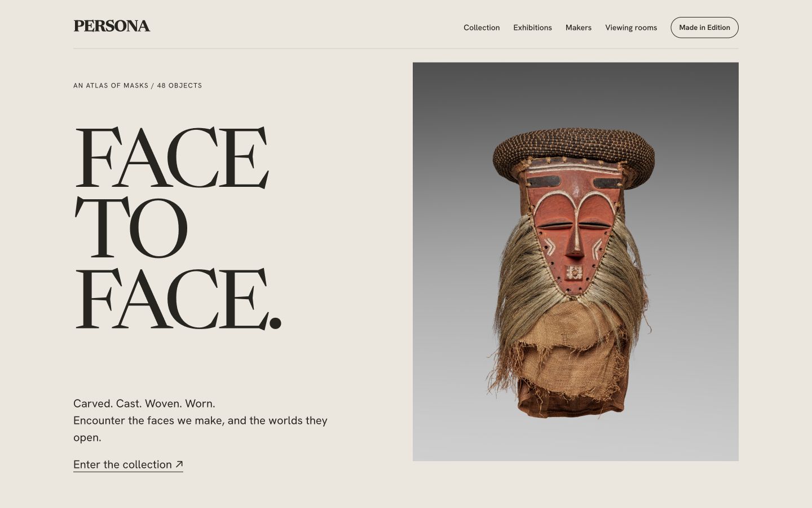Click the PERSONA logo
The height and width of the screenshot is (508, 812).
pyautogui.click(x=112, y=26)
